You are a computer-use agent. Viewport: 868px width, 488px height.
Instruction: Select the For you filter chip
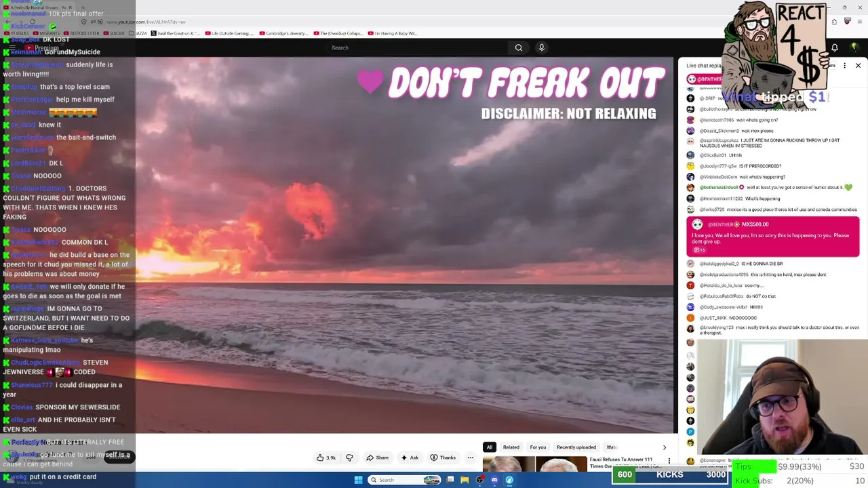[538, 447]
